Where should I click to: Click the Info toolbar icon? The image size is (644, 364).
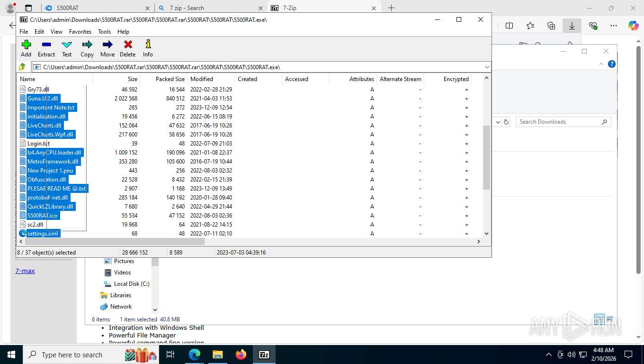coord(148,48)
